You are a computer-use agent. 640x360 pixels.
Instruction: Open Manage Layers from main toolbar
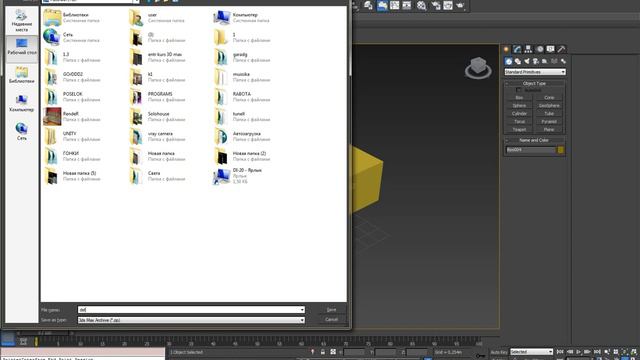(x=369, y=5)
